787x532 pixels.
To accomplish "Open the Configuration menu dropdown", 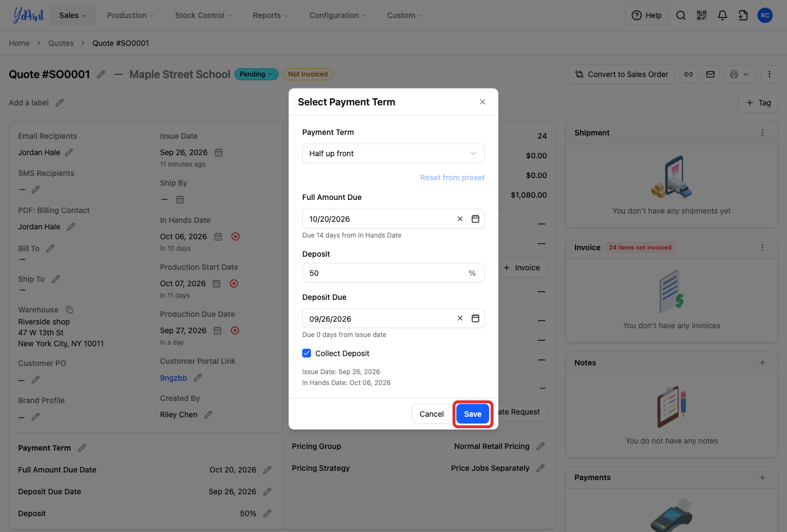I will [338, 15].
